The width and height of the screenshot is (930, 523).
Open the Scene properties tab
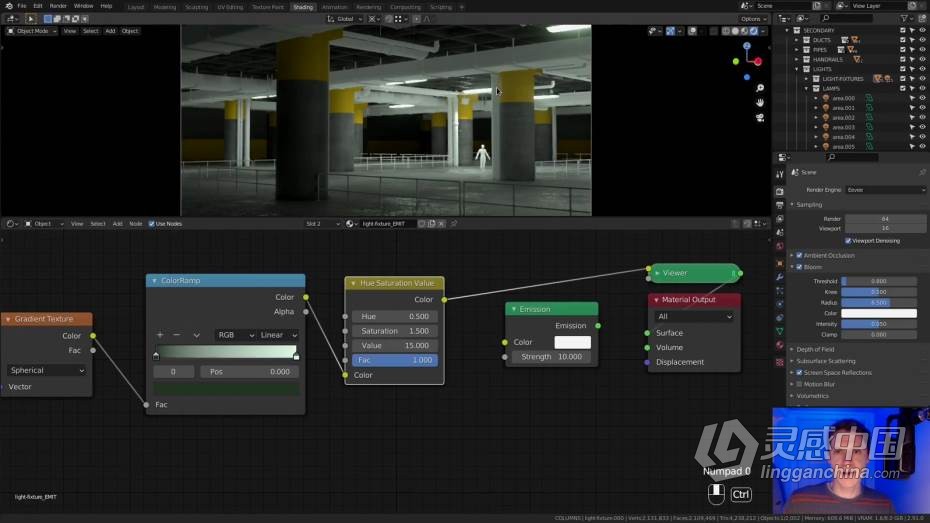pos(779,233)
